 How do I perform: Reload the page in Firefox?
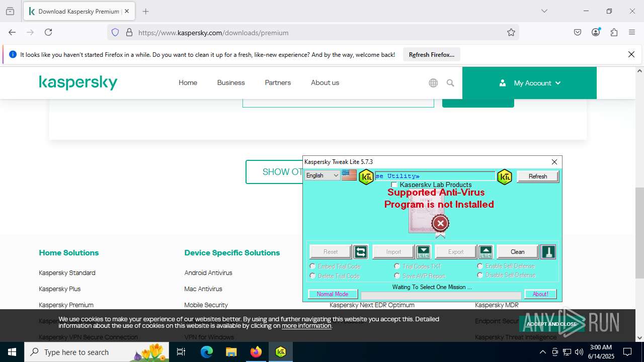click(x=48, y=32)
